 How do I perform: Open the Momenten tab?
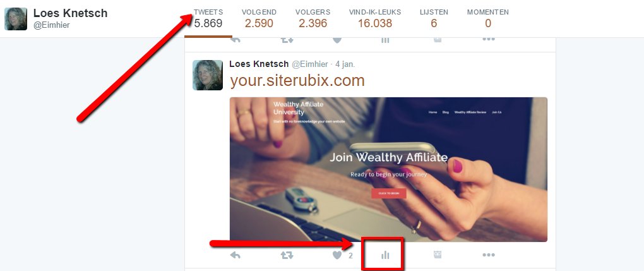coord(488,19)
